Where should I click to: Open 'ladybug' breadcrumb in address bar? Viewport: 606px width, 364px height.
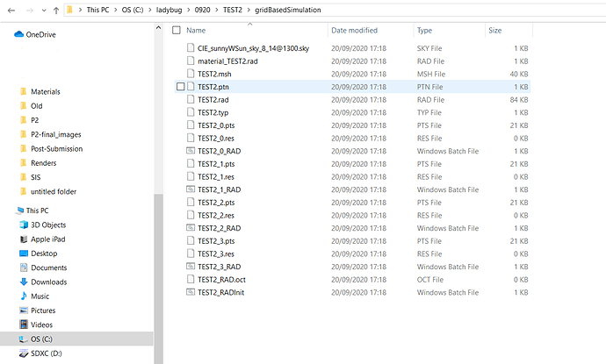pos(169,10)
